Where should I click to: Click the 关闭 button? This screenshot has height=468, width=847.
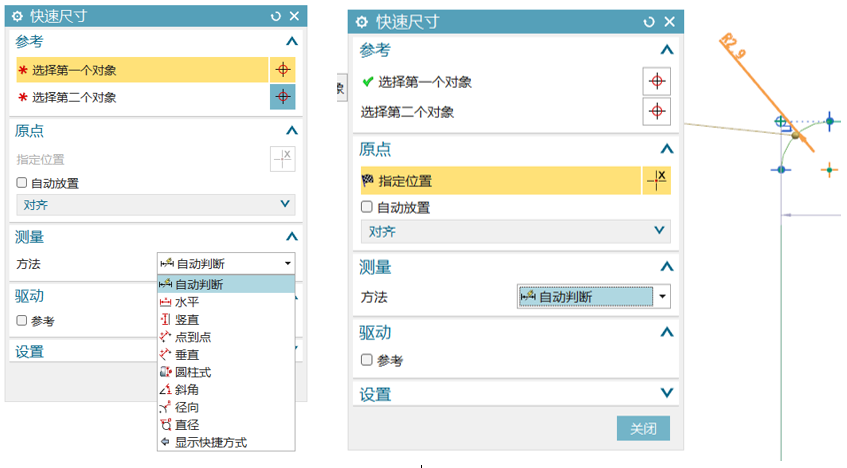click(643, 428)
